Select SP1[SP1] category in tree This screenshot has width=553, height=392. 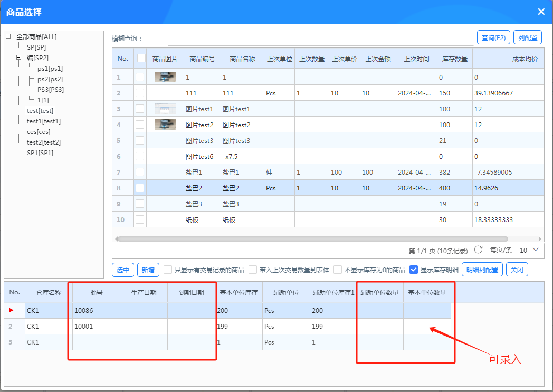click(40, 153)
